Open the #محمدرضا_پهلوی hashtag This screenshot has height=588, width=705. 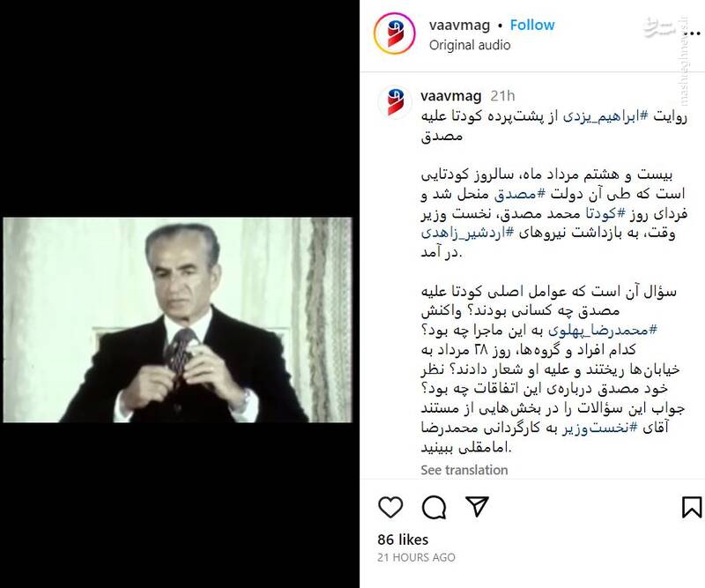coord(603,330)
